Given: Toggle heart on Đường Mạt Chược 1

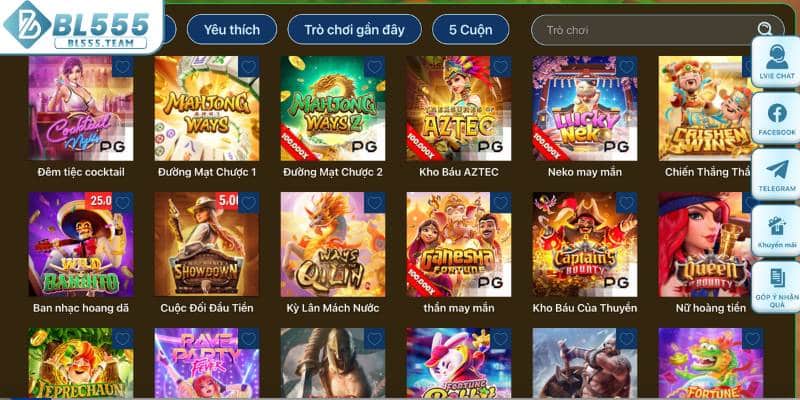Looking at the screenshot, I should [x=248, y=67].
